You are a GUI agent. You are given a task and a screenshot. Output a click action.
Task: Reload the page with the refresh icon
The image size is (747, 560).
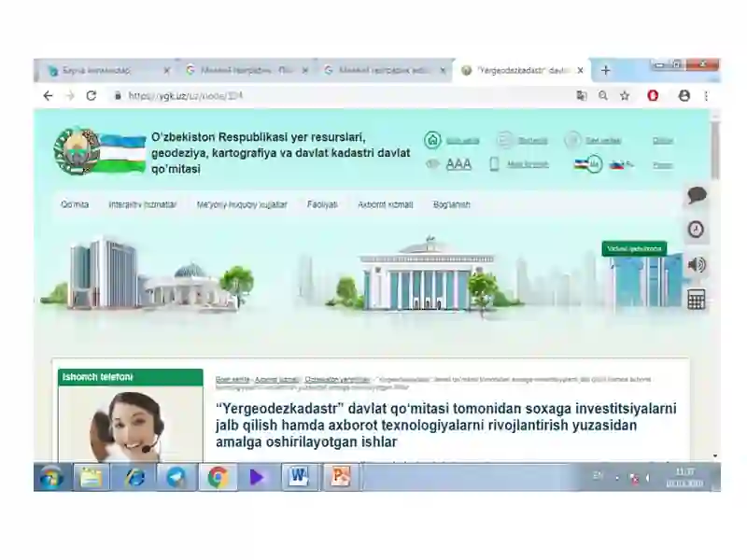pos(91,96)
